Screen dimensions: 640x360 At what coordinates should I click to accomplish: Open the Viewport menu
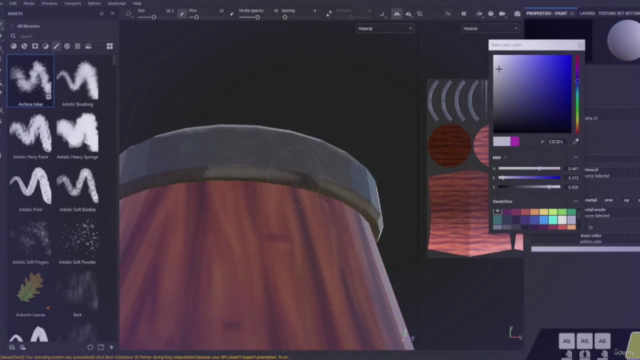click(72, 3)
